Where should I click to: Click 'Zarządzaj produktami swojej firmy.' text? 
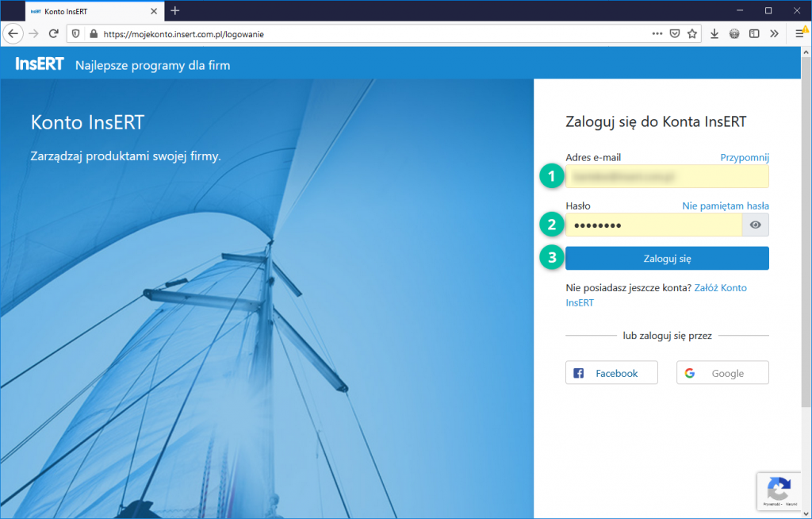(126, 156)
